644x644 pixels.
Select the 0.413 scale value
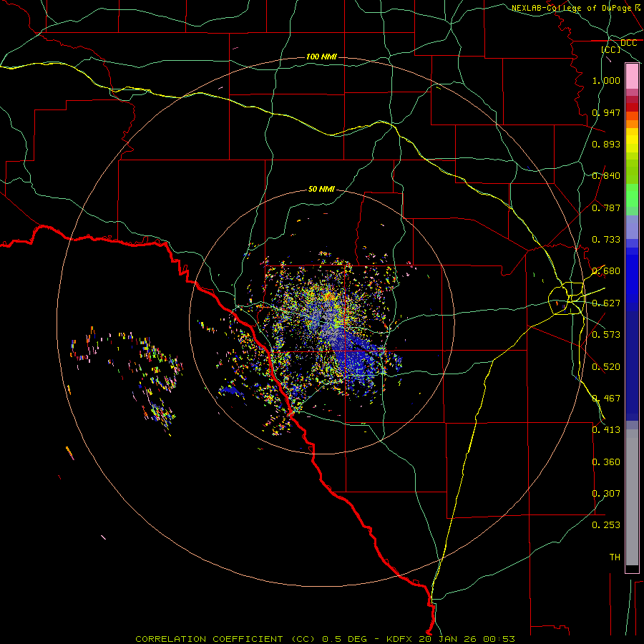606,430
